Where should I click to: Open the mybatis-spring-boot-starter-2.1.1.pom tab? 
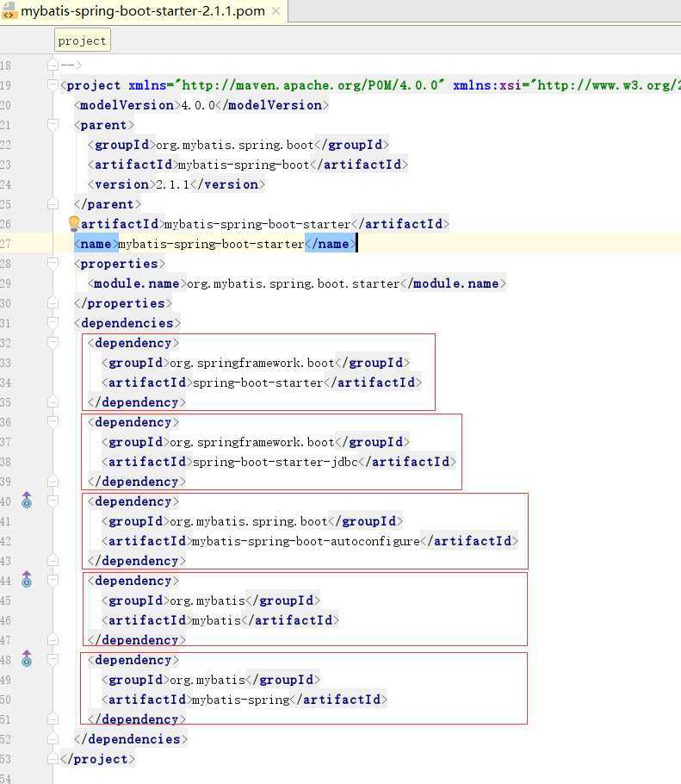coord(143,11)
